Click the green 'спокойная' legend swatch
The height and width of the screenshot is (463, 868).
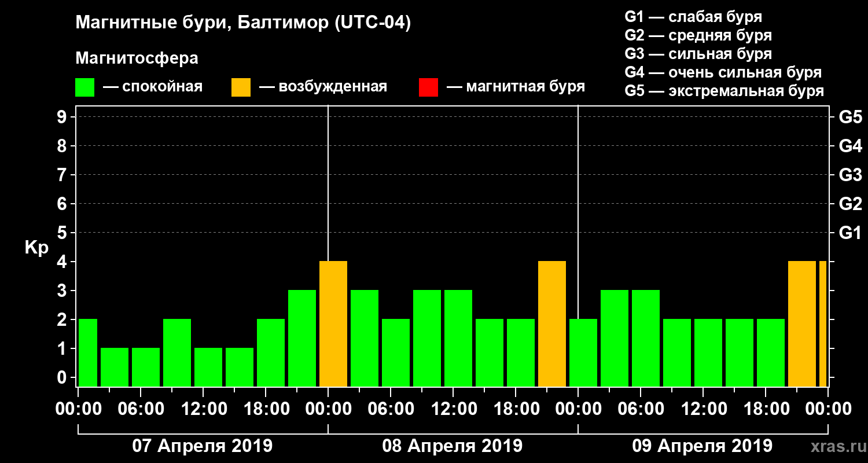tap(85, 87)
